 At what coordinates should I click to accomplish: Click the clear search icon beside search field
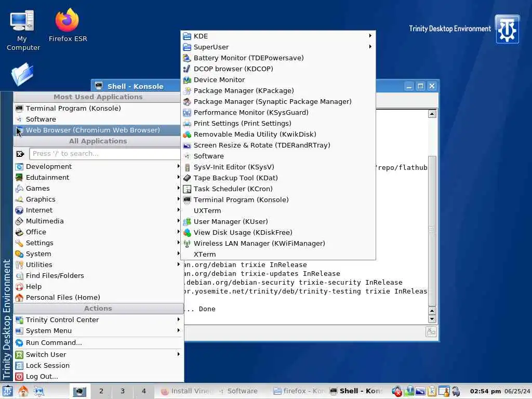click(20, 154)
